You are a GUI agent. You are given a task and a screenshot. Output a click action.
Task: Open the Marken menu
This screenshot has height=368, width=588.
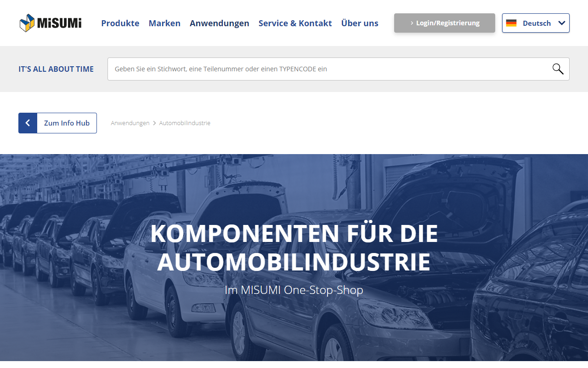click(x=164, y=23)
